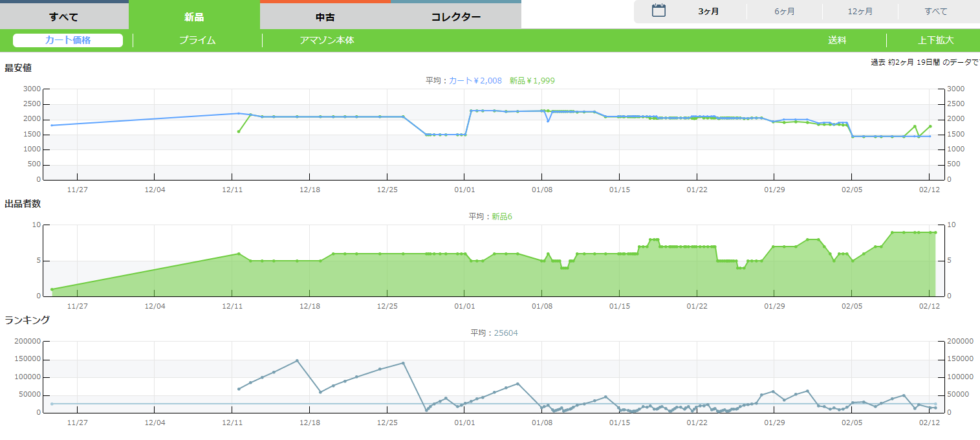Choose the 6ヶ月 period range
The image size is (980, 440).
pyautogui.click(x=784, y=12)
